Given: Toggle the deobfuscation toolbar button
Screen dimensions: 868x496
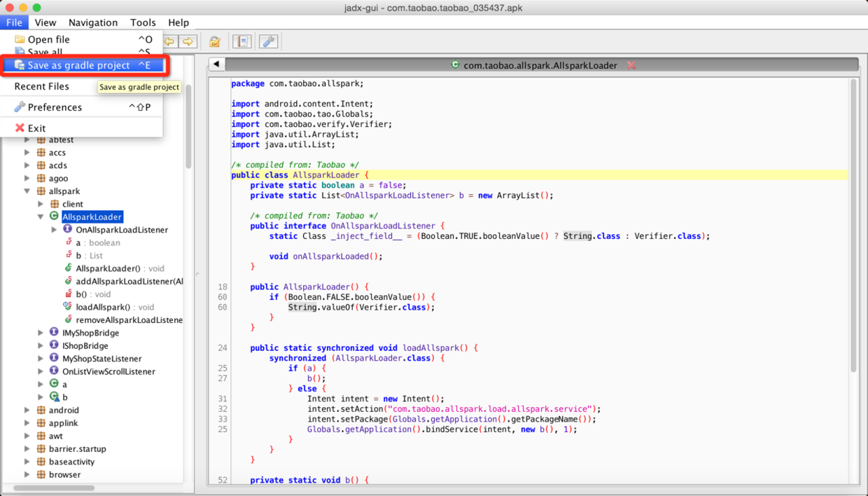Looking at the screenshot, I should (215, 42).
